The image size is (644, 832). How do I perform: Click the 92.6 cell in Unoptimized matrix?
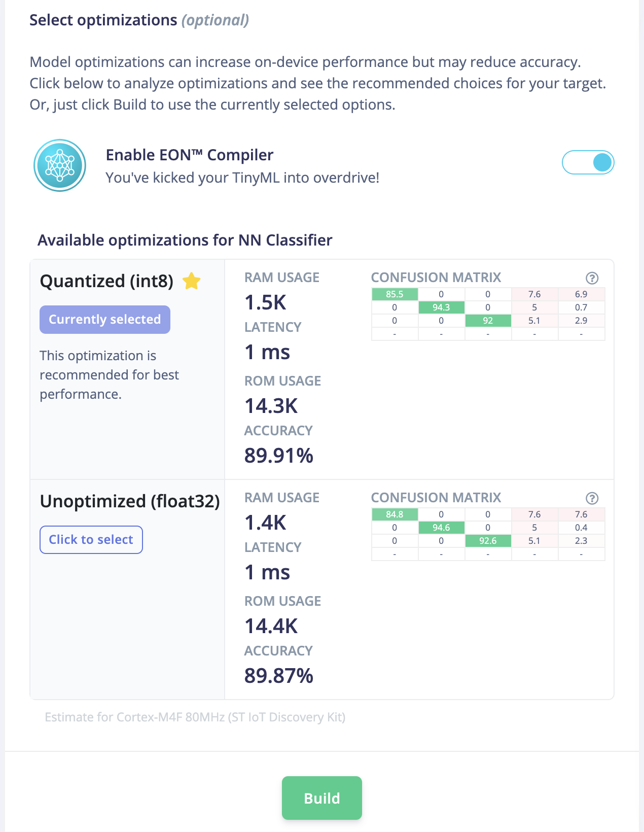click(488, 541)
